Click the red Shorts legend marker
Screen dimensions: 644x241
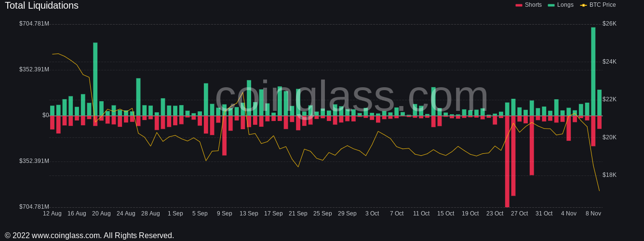(x=519, y=5)
